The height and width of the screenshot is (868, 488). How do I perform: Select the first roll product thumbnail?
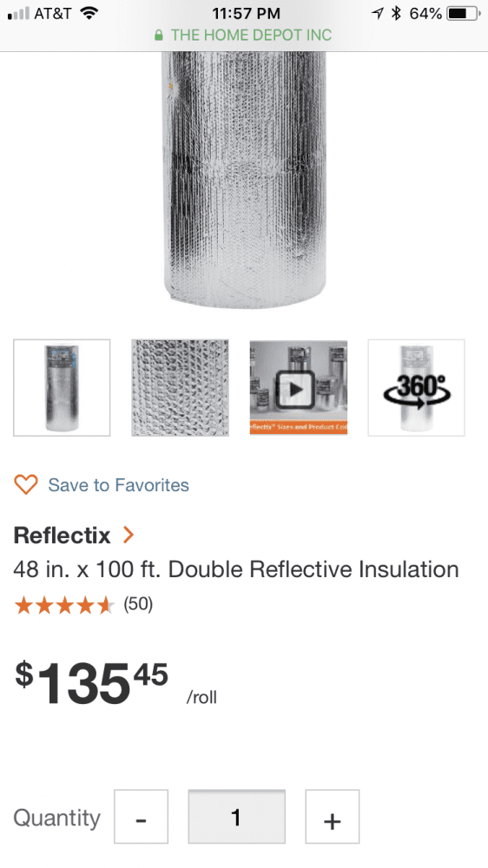(62, 387)
